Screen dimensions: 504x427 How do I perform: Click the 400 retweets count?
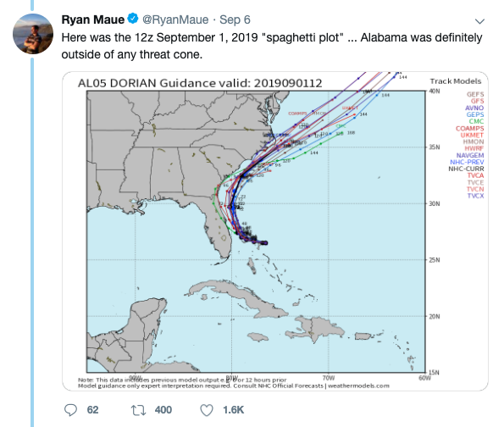pyautogui.click(x=163, y=410)
